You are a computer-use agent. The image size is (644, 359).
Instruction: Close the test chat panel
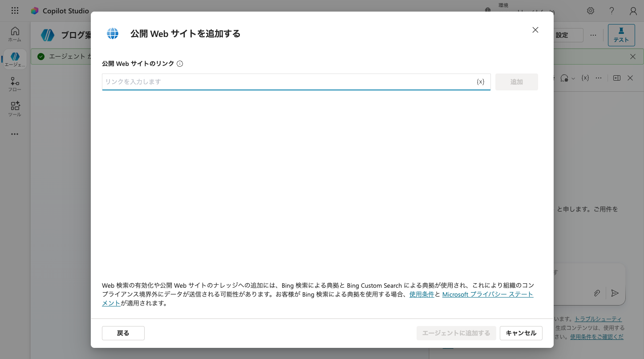(x=630, y=78)
